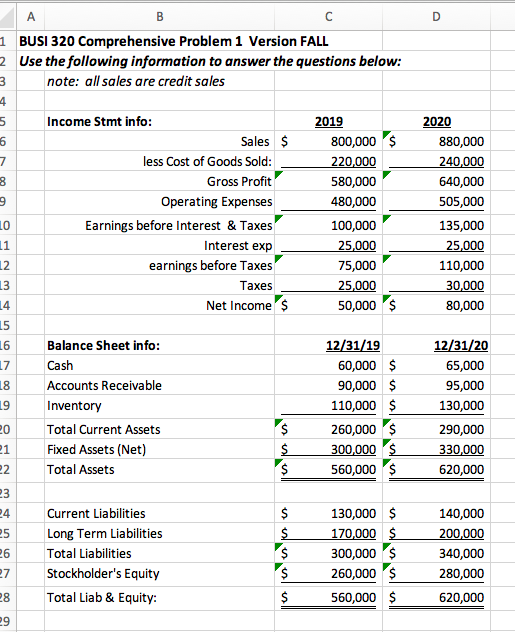Select column C header
The image size is (515, 632).
tap(328, 17)
